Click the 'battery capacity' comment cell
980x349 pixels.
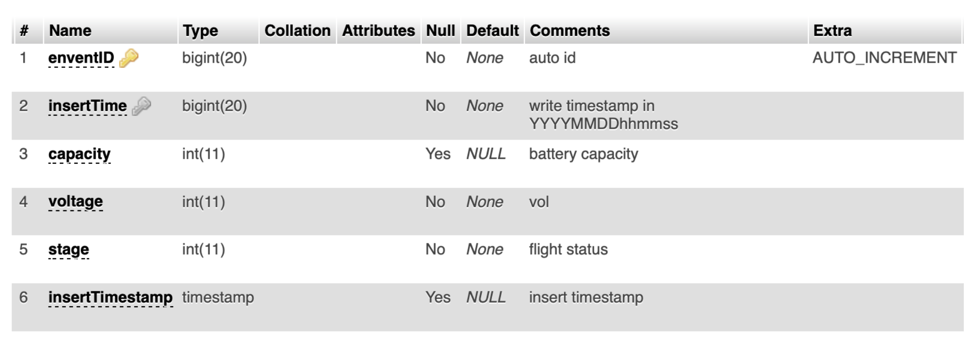(583, 154)
